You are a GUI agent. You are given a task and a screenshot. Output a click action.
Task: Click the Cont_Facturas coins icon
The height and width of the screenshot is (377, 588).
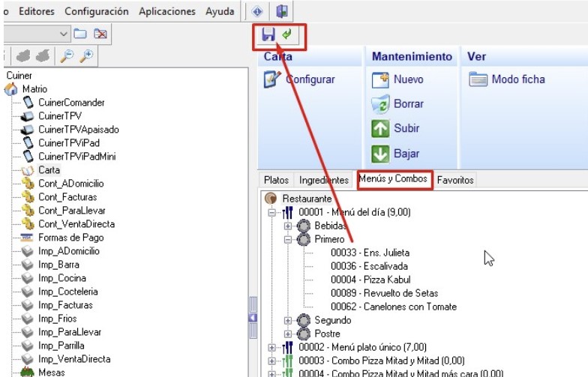coord(28,197)
